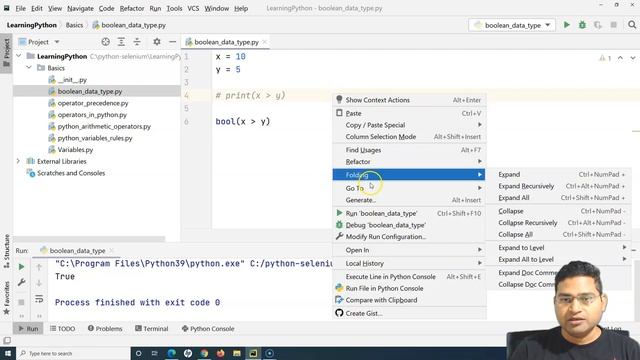
Task: Open wrench settings in Run panel
Action: (21, 282)
